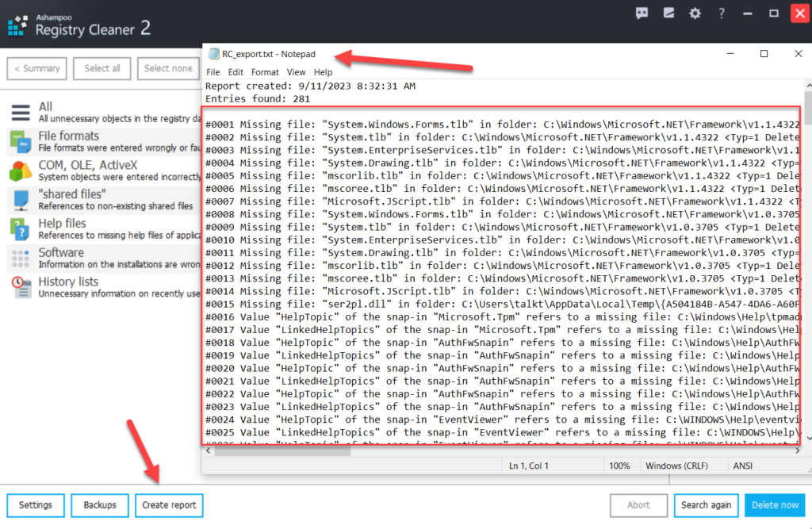The height and width of the screenshot is (529, 812).
Task: Click the "File formats" category title
Action: pyautogui.click(x=68, y=136)
